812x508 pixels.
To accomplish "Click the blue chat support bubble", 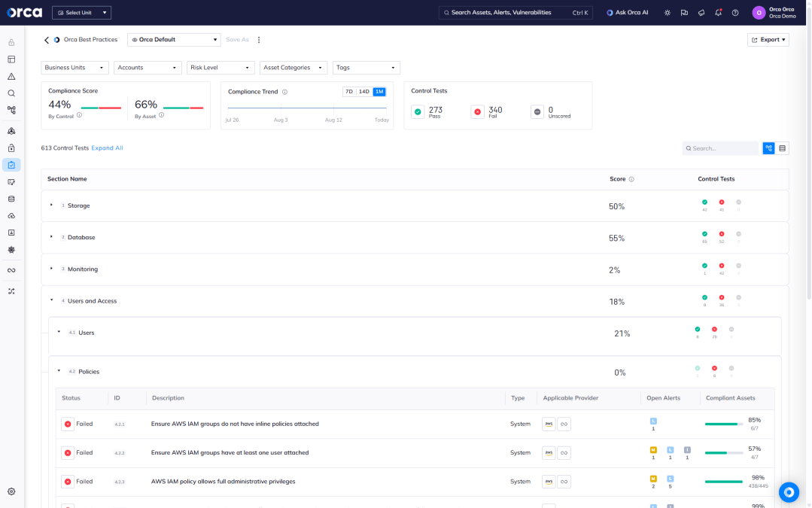I will point(789,492).
